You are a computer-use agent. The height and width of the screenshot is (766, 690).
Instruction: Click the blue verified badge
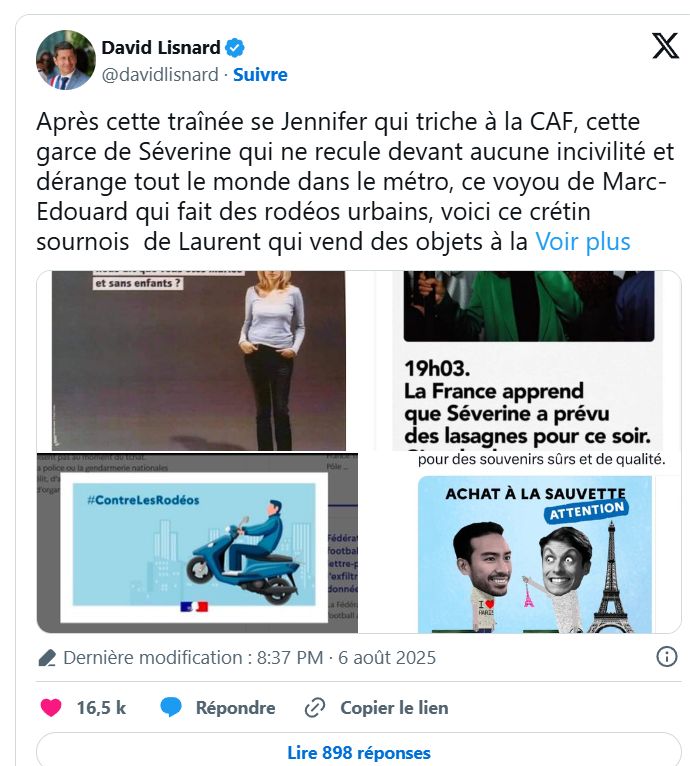pos(235,48)
